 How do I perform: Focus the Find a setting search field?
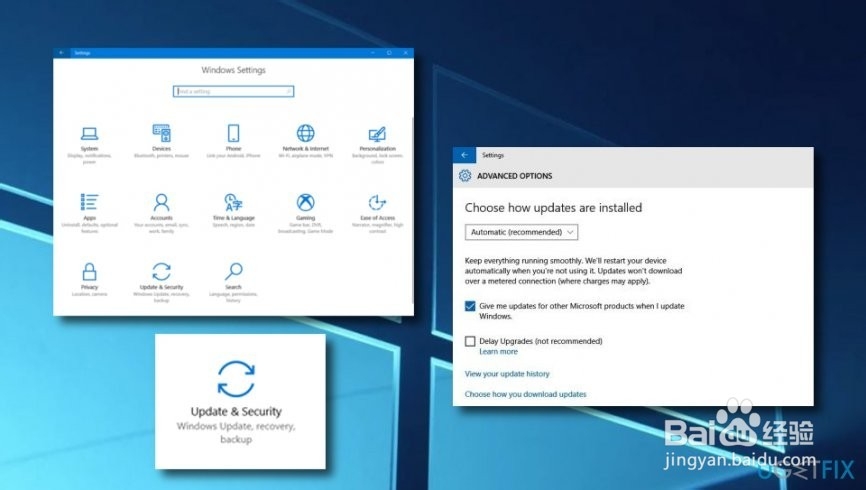[x=233, y=91]
